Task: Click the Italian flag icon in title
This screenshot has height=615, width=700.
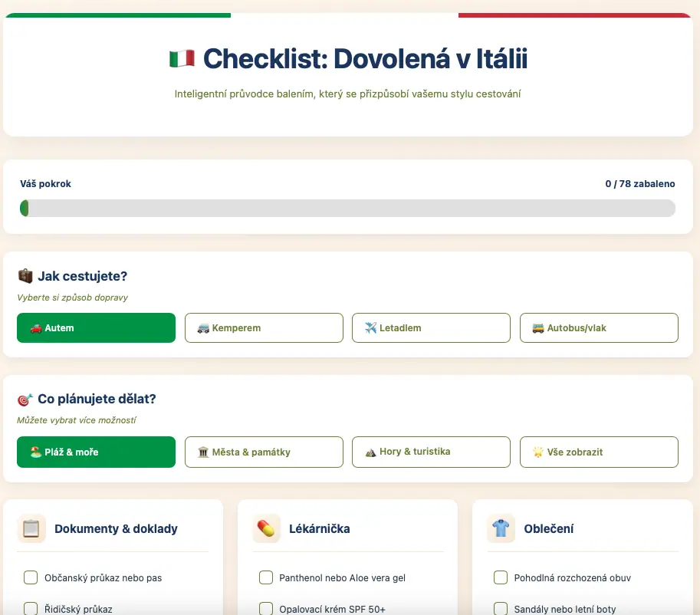Action: [x=182, y=58]
